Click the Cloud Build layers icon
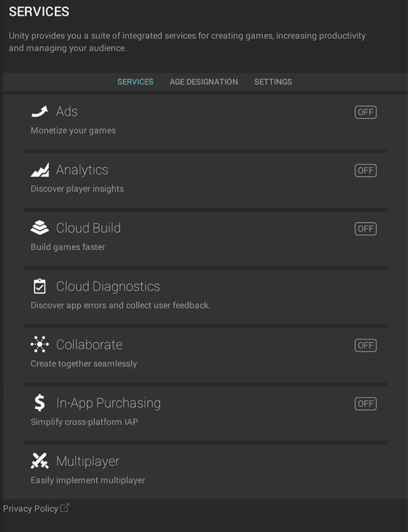This screenshot has height=532, width=408. pos(39,228)
